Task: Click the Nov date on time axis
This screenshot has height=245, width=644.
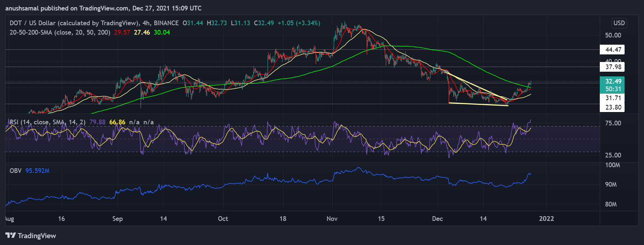Action: pos(332,219)
